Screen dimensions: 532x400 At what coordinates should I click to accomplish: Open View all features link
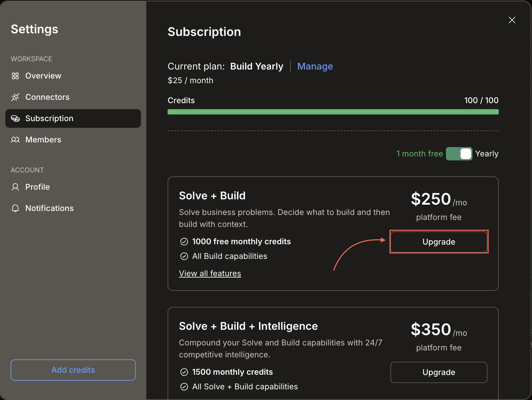210,273
